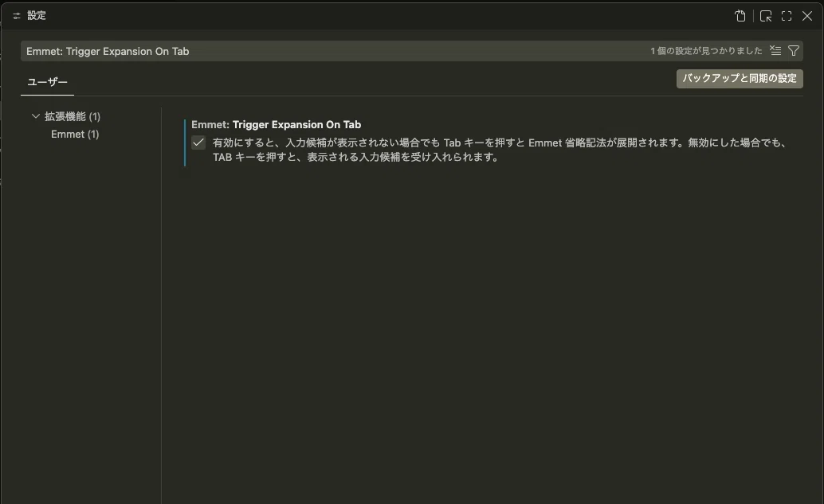Click バックアップと同期の設定 button

click(x=740, y=79)
